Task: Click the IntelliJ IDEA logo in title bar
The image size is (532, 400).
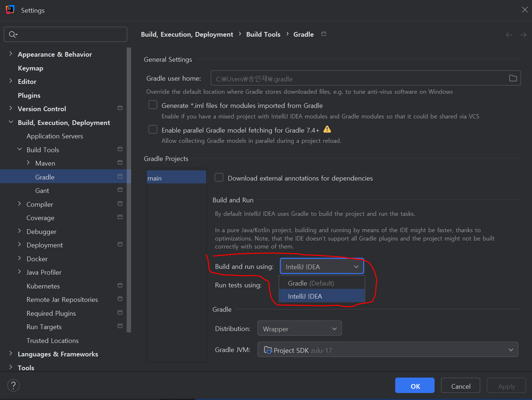Action: (10, 10)
